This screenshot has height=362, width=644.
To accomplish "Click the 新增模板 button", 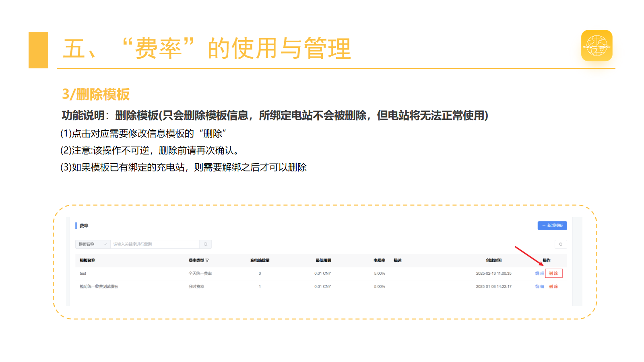I will pyautogui.click(x=552, y=226).
